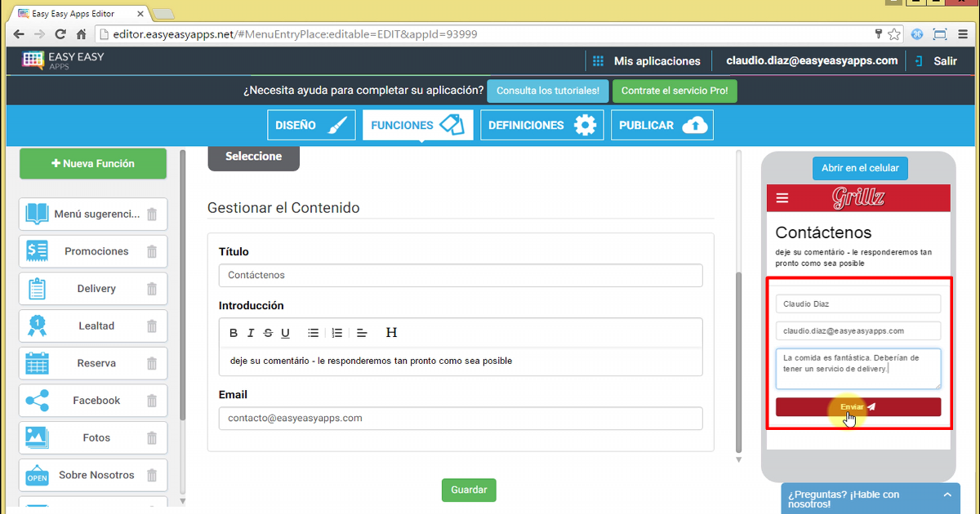Insert a numbered list in editor
Viewport: 980px width, 514px height.
point(337,333)
